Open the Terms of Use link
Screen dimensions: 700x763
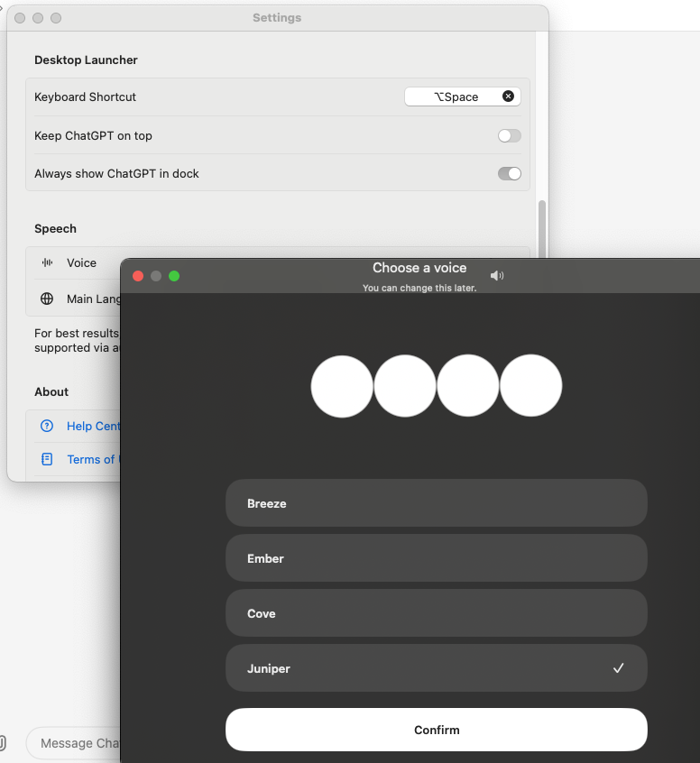[x=94, y=459]
